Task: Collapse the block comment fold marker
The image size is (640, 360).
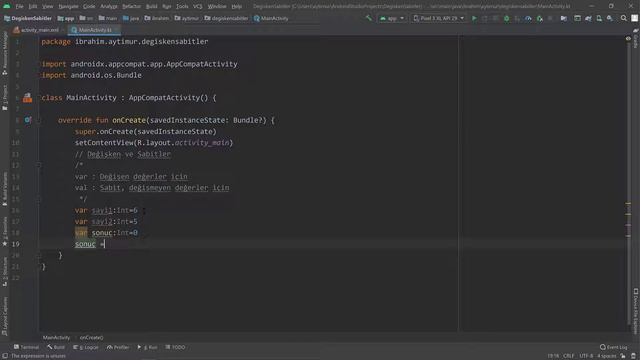Action: click(39, 165)
